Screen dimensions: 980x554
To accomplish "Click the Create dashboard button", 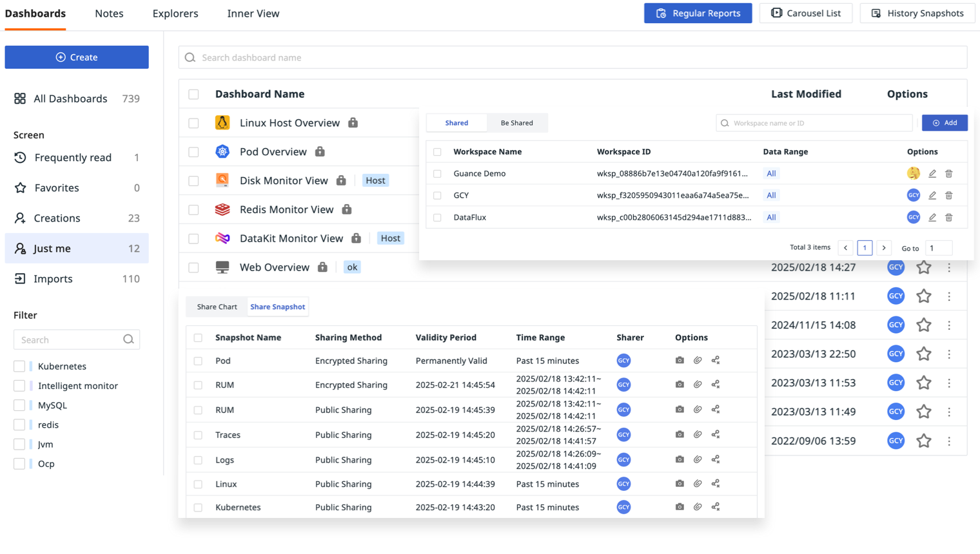I will [x=77, y=57].
